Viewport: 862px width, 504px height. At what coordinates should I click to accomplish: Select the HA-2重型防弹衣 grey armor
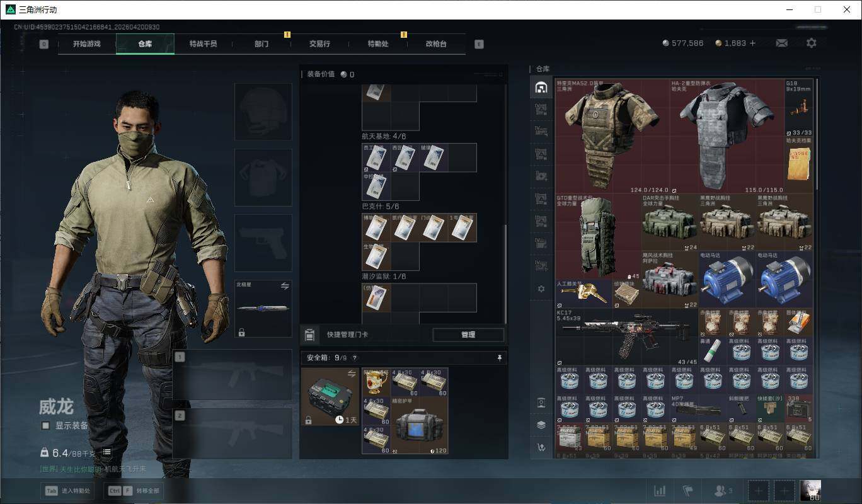pos(727,136)
